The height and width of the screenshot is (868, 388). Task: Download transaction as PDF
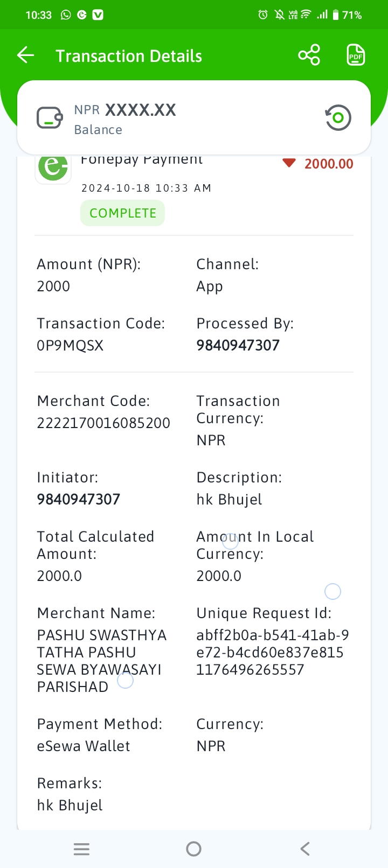pos(356,55)
